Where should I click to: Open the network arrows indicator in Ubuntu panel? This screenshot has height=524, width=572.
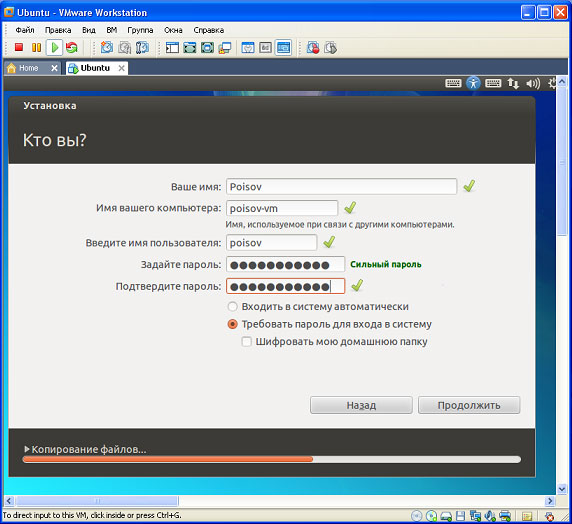[513, 84]
